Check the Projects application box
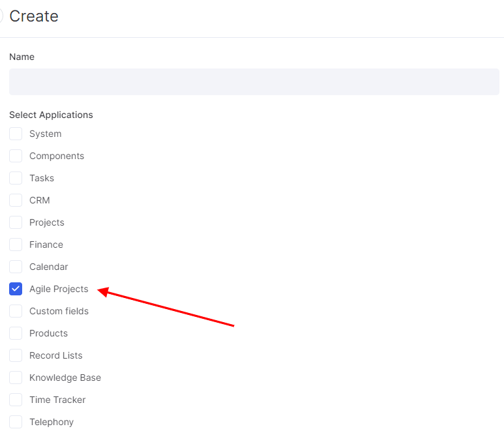 (16, 222)
